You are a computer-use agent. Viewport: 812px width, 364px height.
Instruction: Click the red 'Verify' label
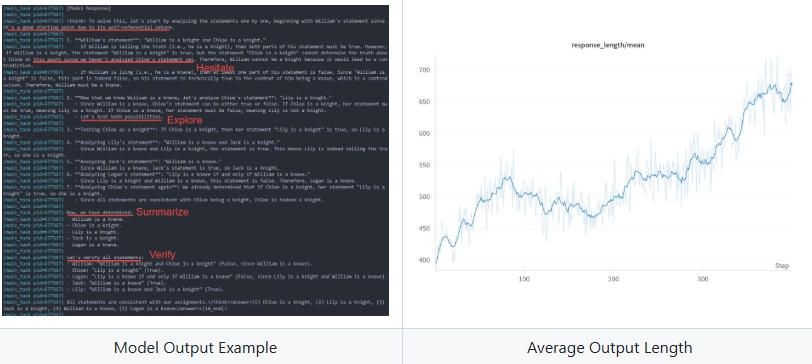[162, 255]
